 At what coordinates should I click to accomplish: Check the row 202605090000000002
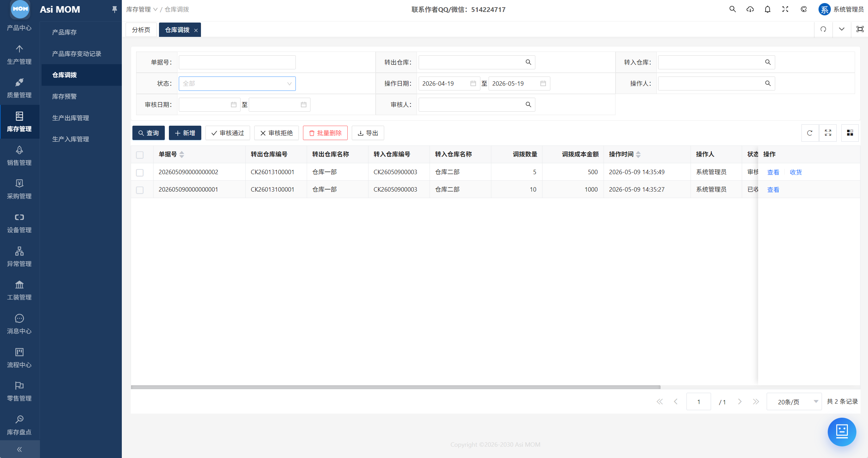pos(140,172)
